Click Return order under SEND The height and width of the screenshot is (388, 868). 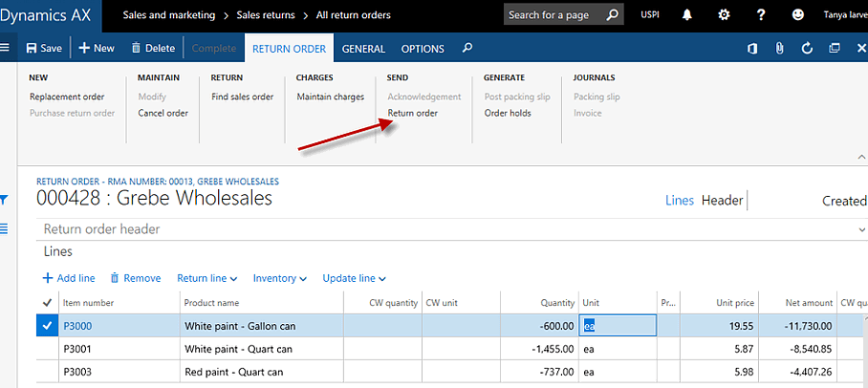click(412, 113)
